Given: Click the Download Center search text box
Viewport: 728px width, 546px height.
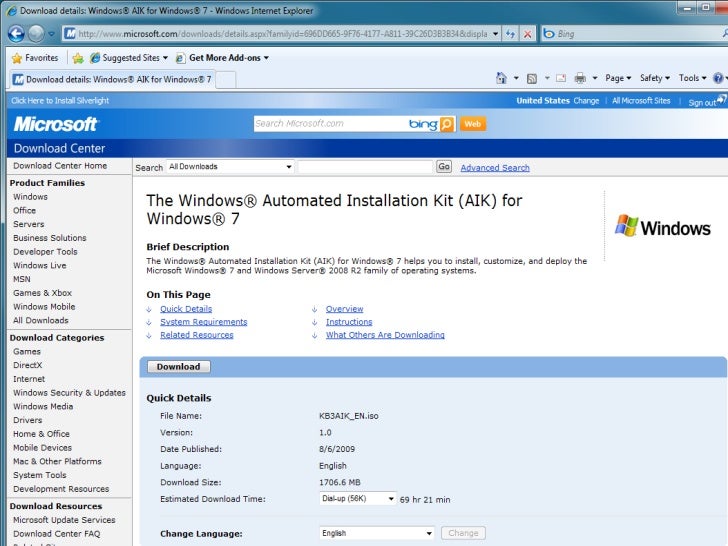Looking at the screenshot, I should (x=365, y=167).
